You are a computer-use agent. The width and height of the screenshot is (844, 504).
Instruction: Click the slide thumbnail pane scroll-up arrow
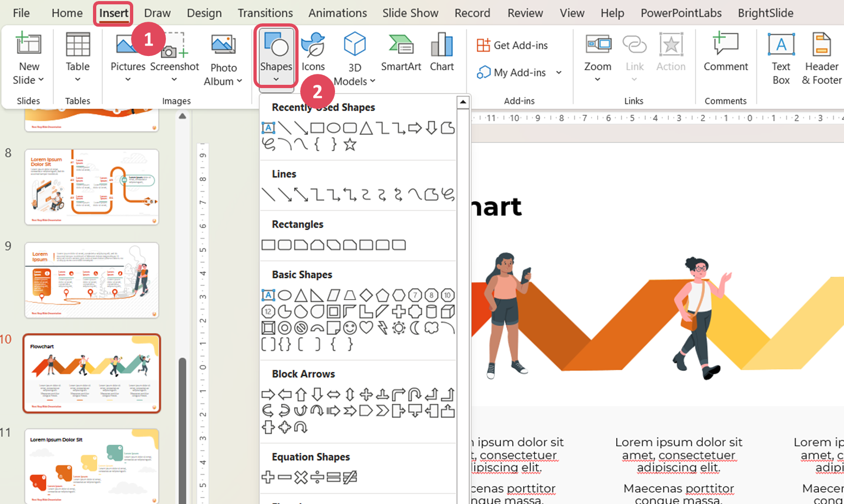tap(183, 116)
